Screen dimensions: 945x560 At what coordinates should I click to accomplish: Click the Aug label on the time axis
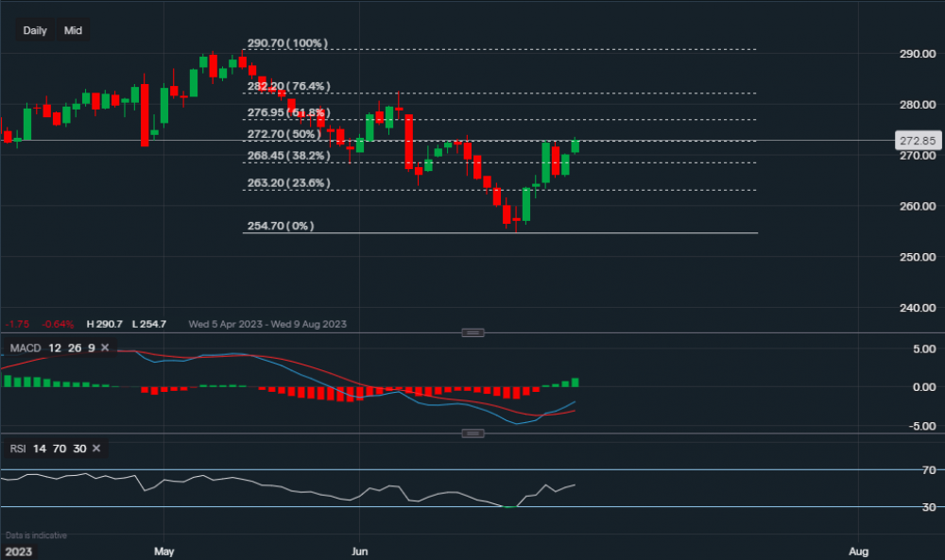pos(858,550)
